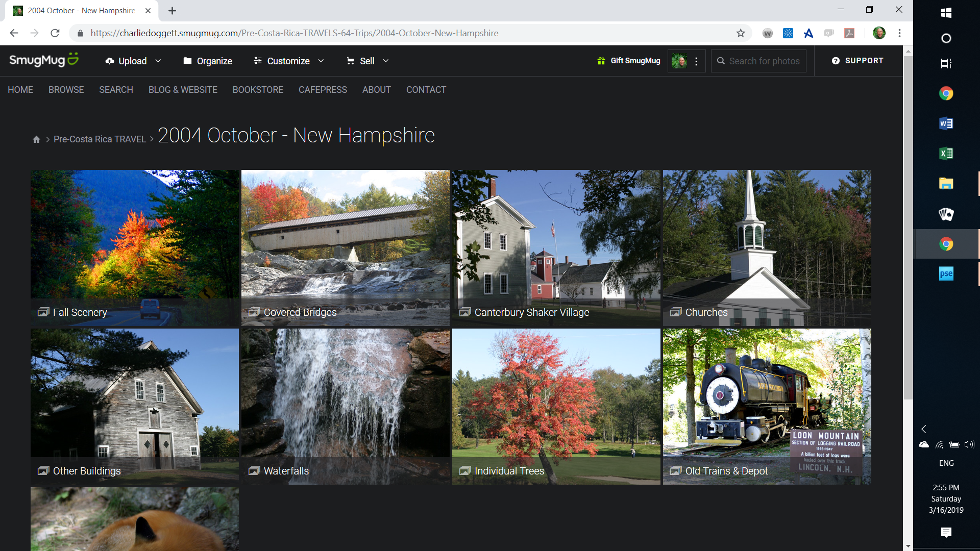Expand hidden system tray icons

(924, 429)
